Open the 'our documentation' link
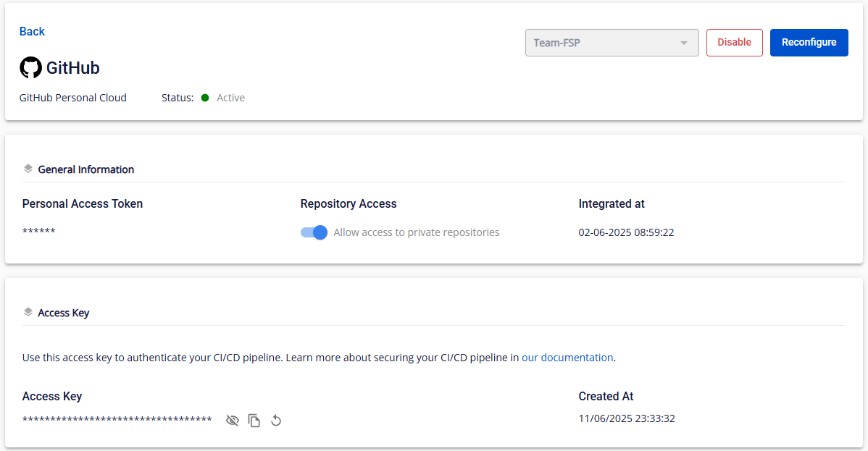The width and height of the screenshot is (868, 451). click(567, 357)
